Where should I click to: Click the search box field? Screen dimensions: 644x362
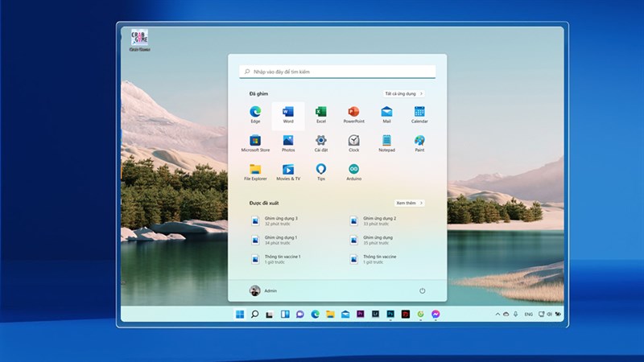tap(337, 72)
